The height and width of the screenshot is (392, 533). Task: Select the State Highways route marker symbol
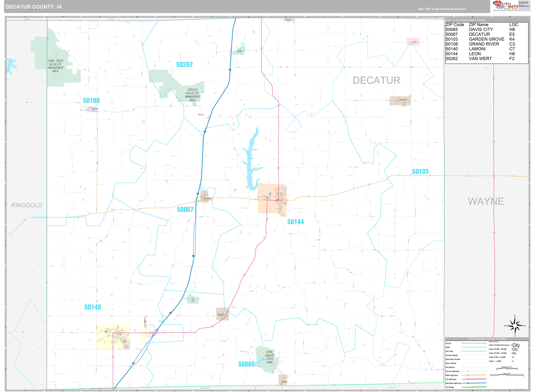[x=468, y=375]
